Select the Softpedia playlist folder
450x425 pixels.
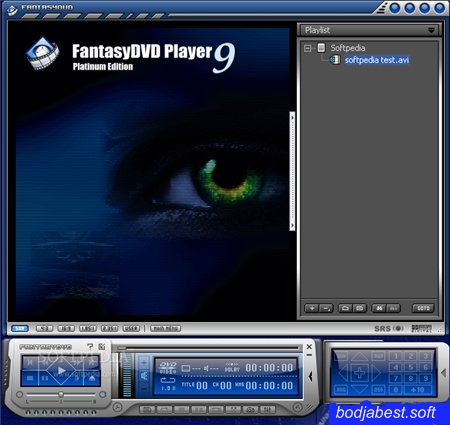point(348,48)
